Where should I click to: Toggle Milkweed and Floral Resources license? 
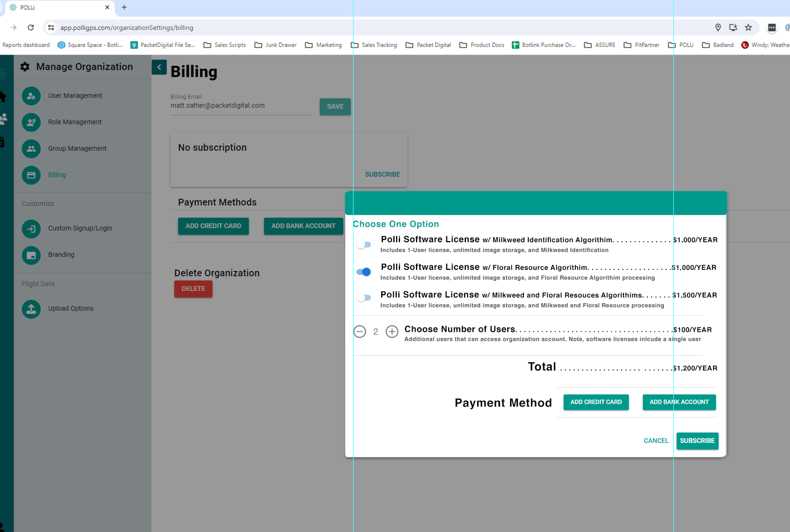coord(363,298)
